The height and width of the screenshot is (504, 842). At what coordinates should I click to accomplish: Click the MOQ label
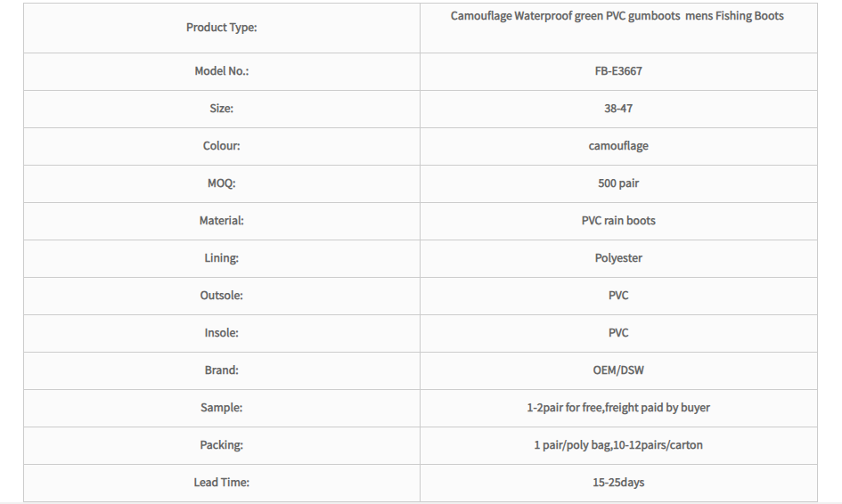[x=221, y=183]
